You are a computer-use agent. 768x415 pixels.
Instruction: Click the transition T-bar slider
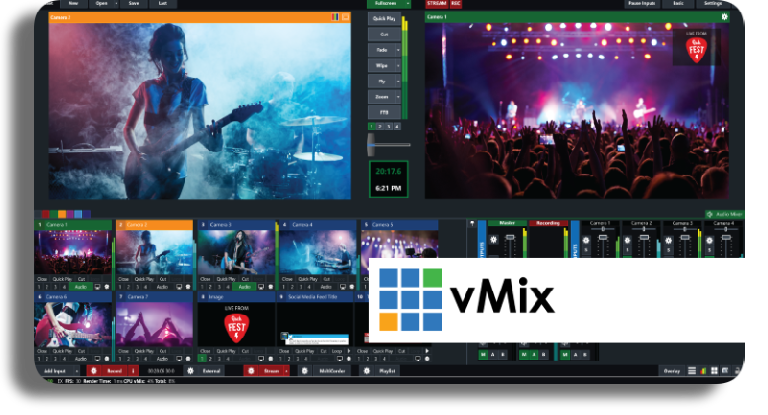pyautogui.click(x=385, y=146)
